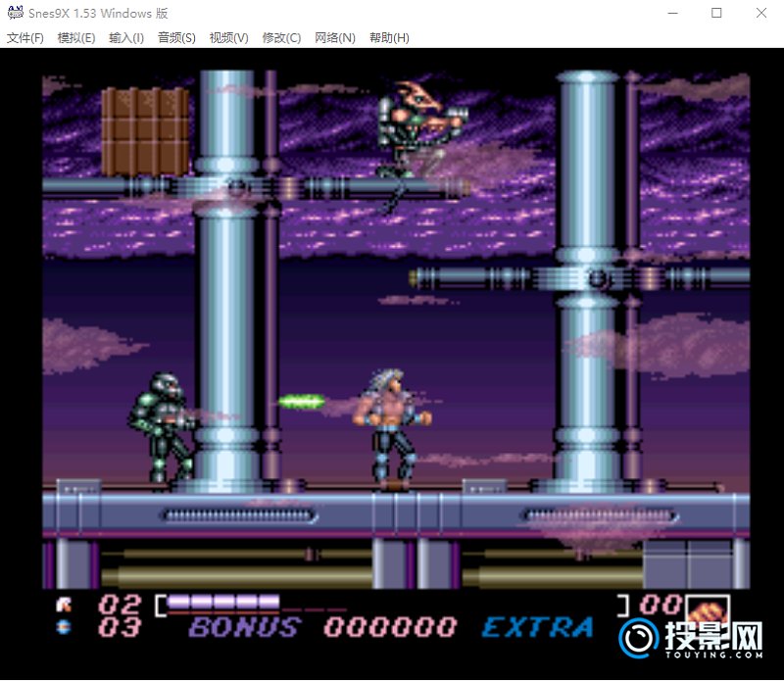784x681 pixels.
Task: Click the 000000 score counter
Action: point(390,627)
